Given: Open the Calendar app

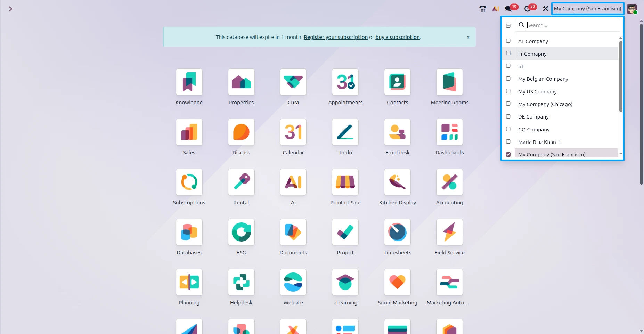Looking at the screenshot, I should tap(293, 132).
